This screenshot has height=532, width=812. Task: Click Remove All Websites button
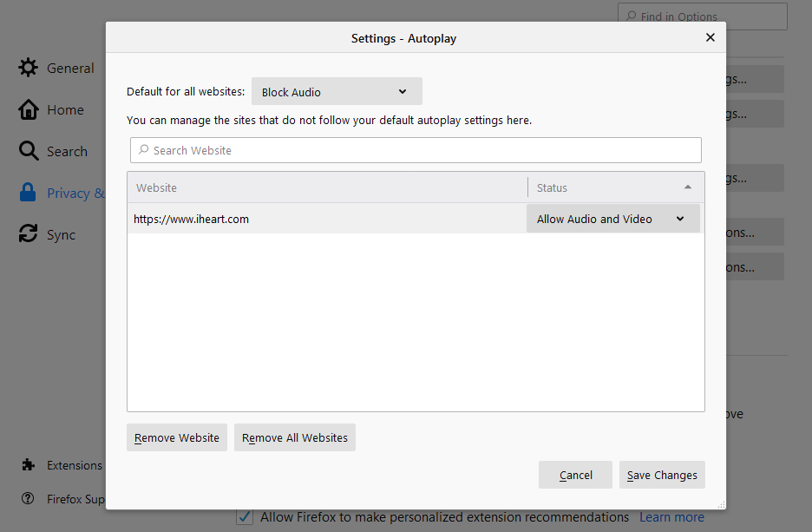click(295, 437)
